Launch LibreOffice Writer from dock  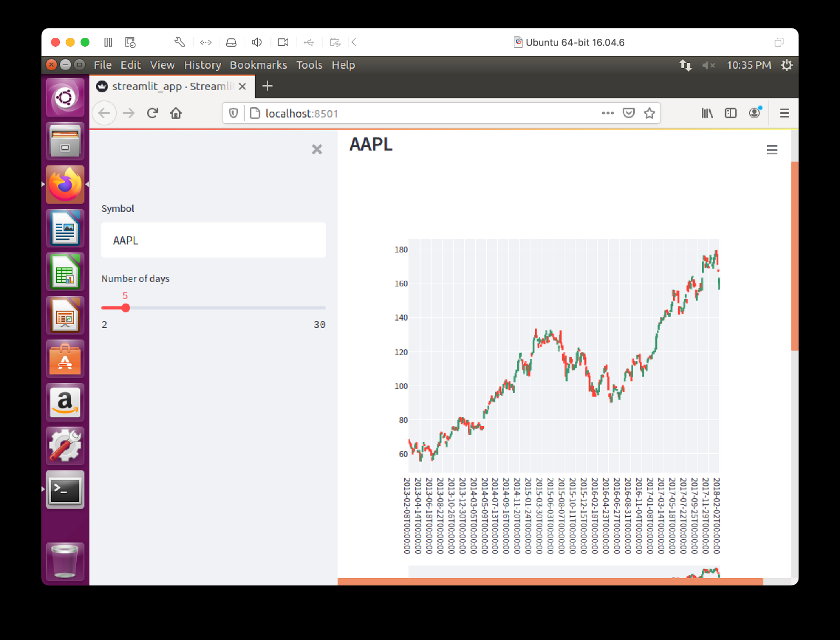(x=65, y=228)
